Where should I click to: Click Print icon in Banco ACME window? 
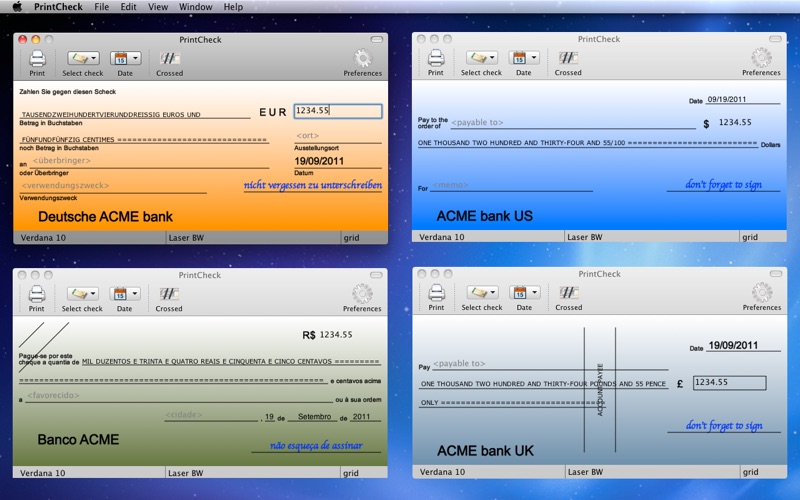pyautogui.click(x=37, y=294)
